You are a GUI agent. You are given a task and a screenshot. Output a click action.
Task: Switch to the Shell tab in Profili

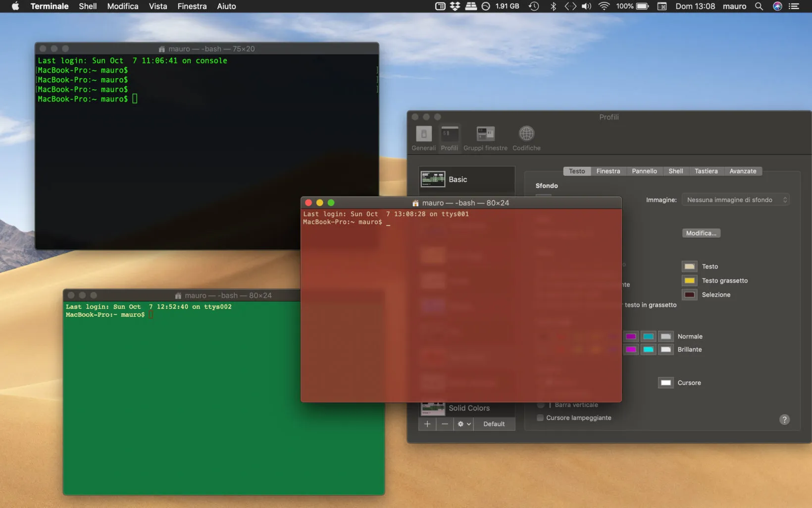tap(676, 171)
